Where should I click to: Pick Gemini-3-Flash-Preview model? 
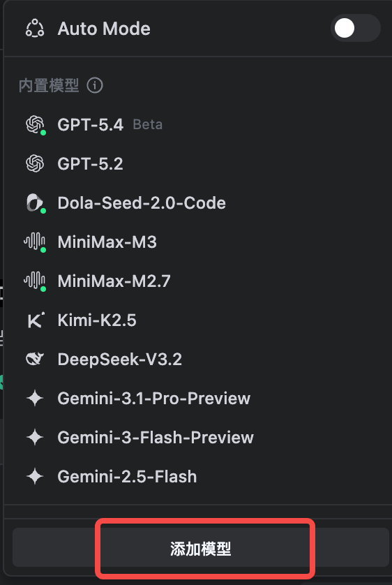coord(199,437)
